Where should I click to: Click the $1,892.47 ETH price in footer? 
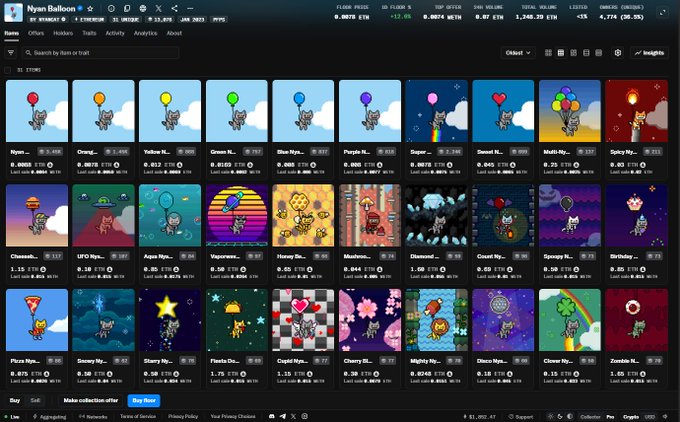click(x=479, y=417)
